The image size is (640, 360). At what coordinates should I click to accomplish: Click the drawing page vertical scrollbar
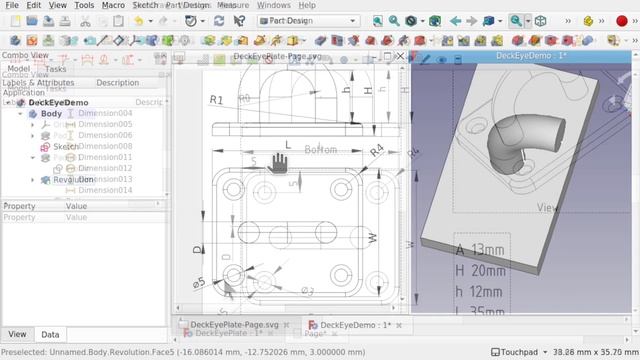coord(403,184)
